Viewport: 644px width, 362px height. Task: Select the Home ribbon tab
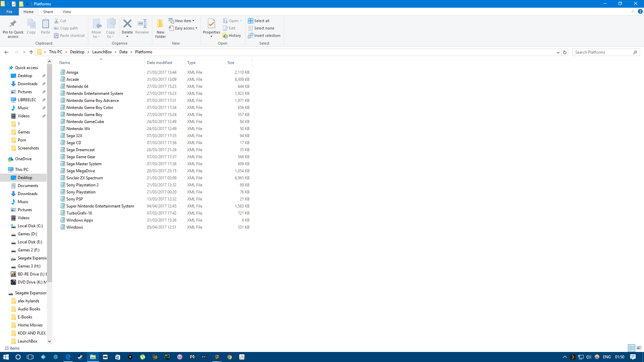tap(29, 12)
